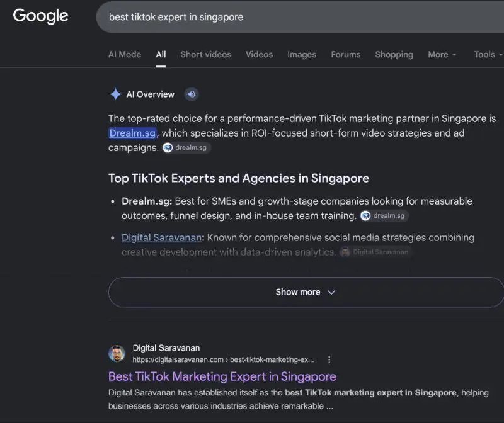Open 'Best TikTok Marketing Expert in Singapore' result
Image resolution: width=504 pixels, height=423 pixels.
point(222,376)
